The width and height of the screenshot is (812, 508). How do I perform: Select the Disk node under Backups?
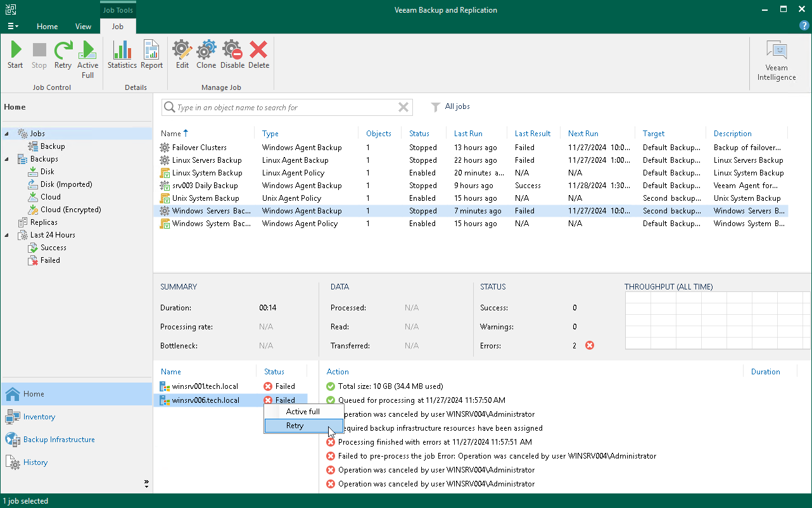point(48,172)
